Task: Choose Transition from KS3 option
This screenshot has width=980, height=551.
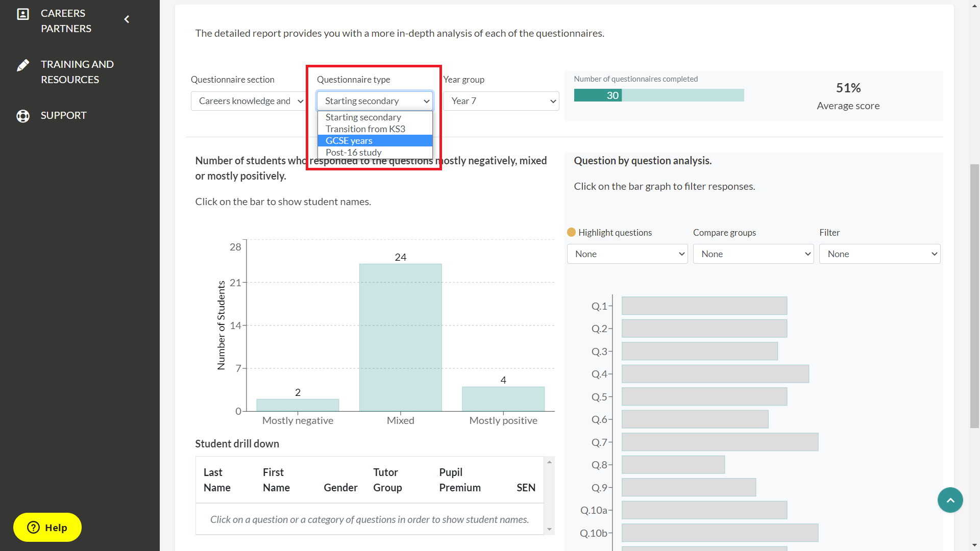Action: pos(375,129)
